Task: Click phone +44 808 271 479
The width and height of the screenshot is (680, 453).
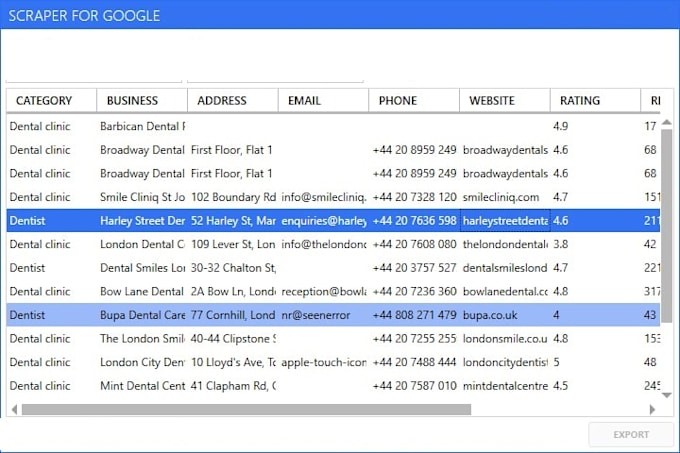Action: (x=414, y=315)
